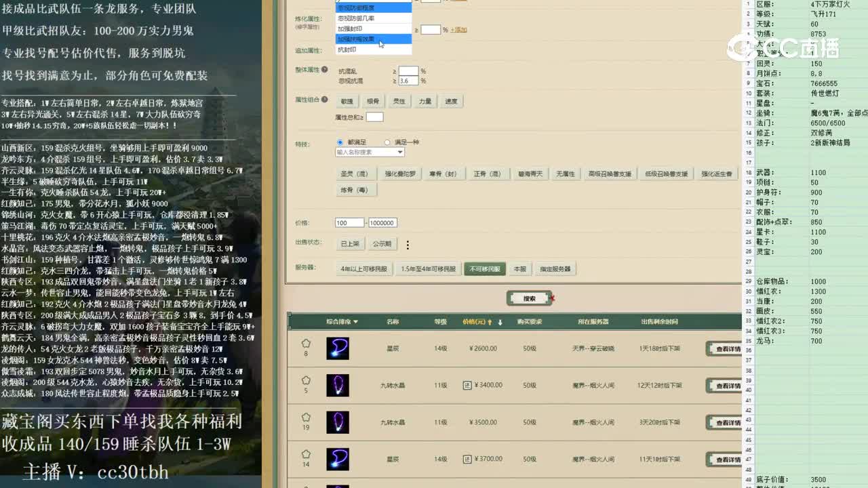Screen dimensions: 868x488
Task: View details of the ¥3700.00 星辰
Action: (724, 460)
